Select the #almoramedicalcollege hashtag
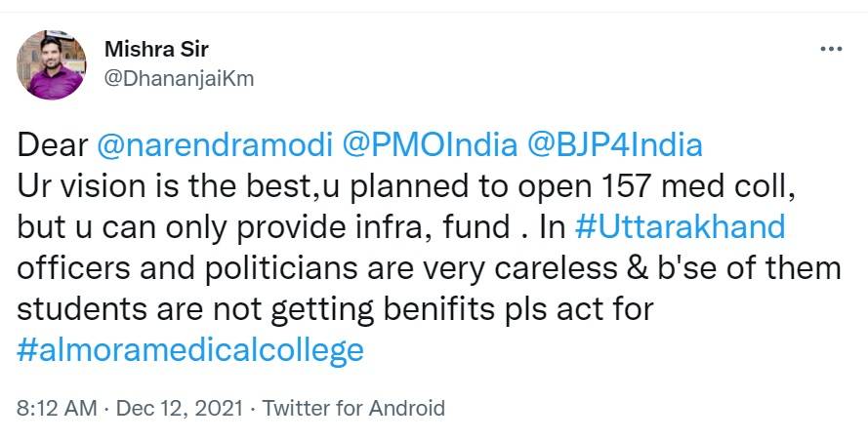 tap(190, 349)
